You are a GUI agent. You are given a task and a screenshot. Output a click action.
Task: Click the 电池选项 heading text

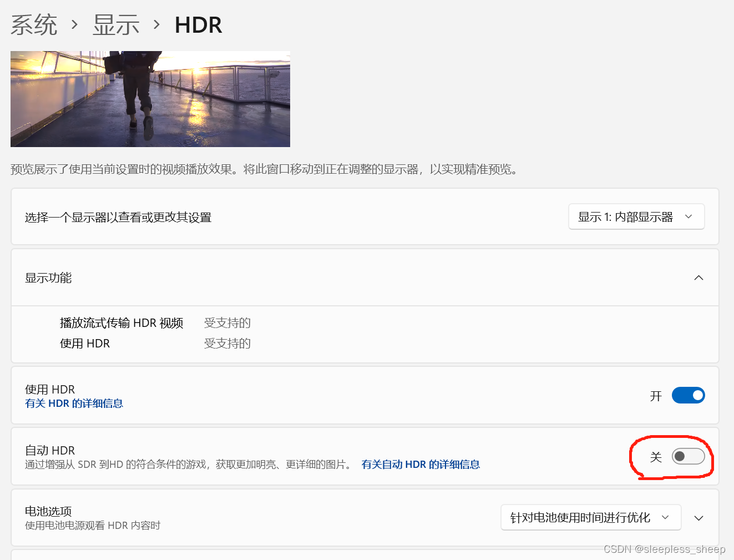click(x=48, y=511)
